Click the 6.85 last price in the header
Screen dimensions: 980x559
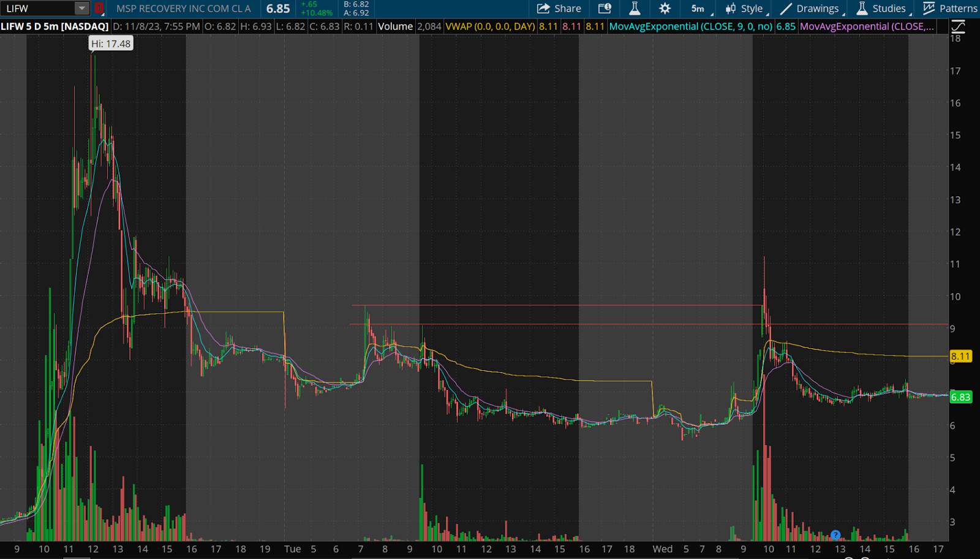click(278, 9)
